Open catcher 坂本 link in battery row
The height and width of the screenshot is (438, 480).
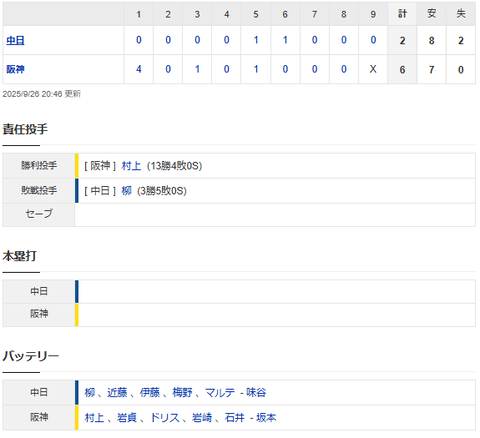(x=266, y=417)
